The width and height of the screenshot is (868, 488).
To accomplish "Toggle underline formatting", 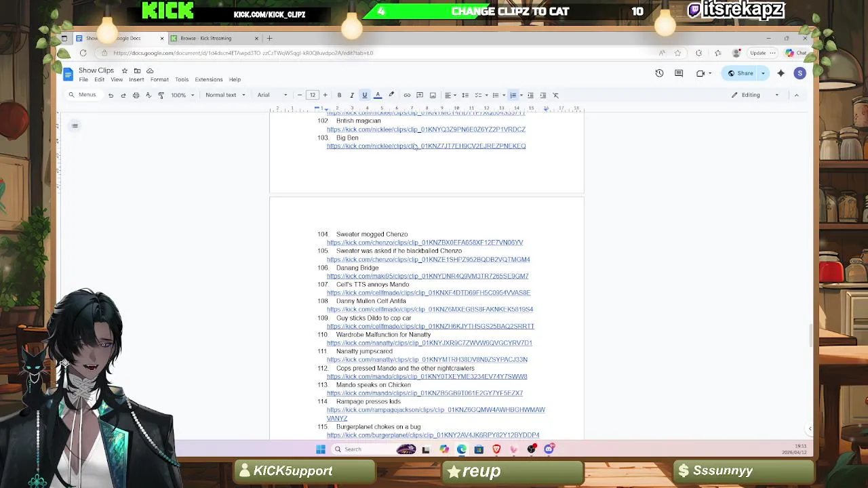I will 364,95.
